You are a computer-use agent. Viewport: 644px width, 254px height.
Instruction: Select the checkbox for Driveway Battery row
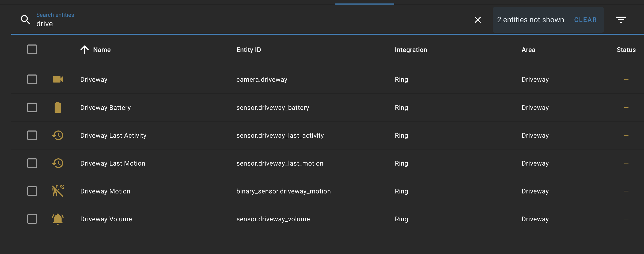coord(32,107)
